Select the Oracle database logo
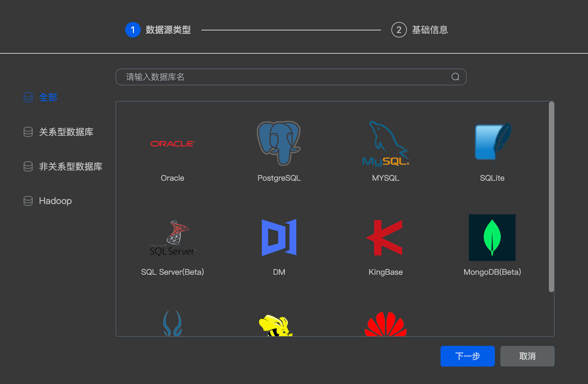The image size is (588, 384). 172,144
